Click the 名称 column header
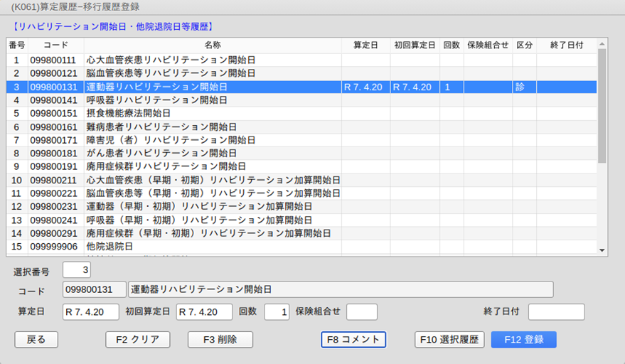Viewport: 625px width, 364px height. pos(213,45)
